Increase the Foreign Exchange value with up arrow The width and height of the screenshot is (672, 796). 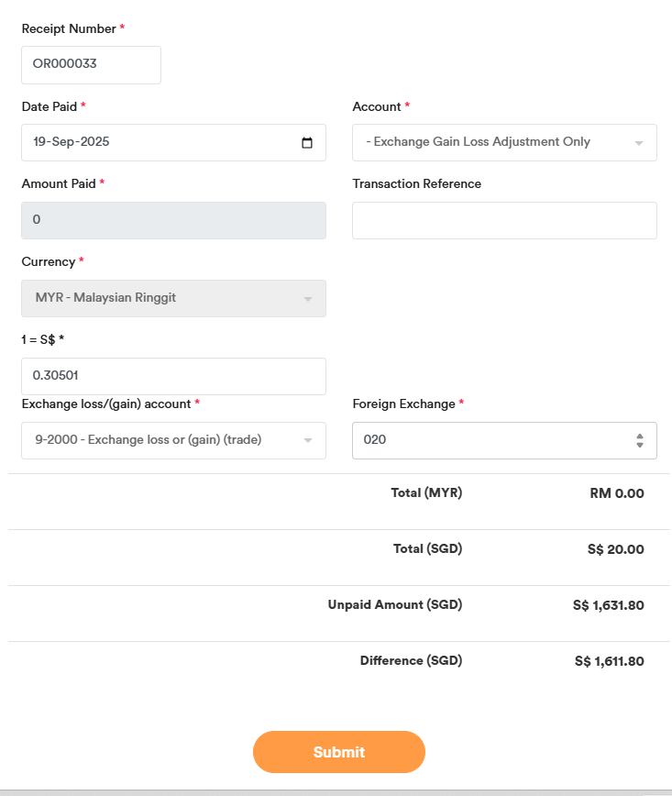[639, 436]
